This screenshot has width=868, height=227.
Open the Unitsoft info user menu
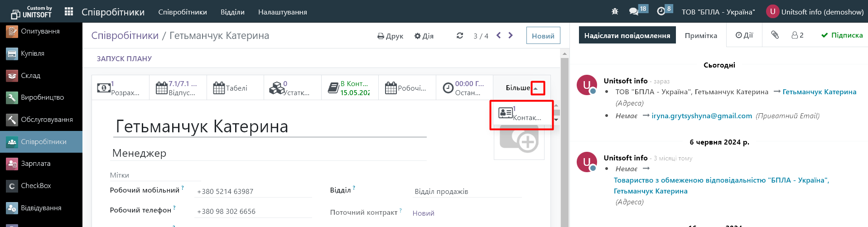coord(815,12)
